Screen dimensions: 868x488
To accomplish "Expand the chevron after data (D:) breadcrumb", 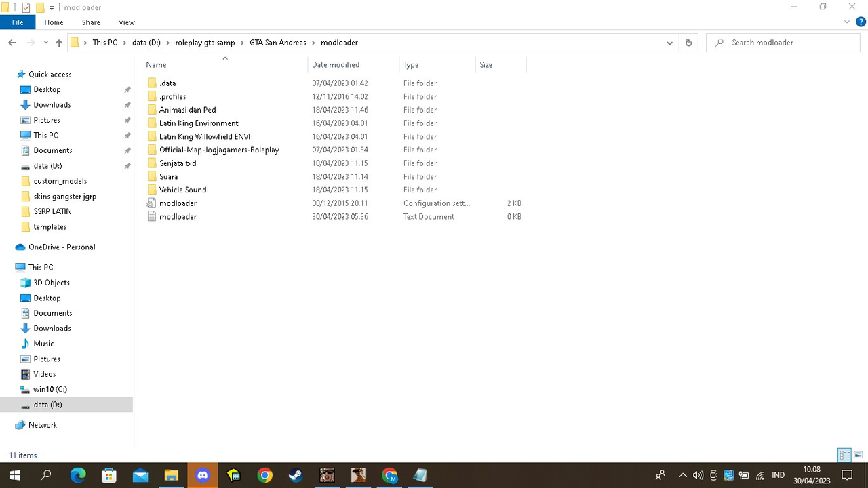I will [x=167, y=43].
